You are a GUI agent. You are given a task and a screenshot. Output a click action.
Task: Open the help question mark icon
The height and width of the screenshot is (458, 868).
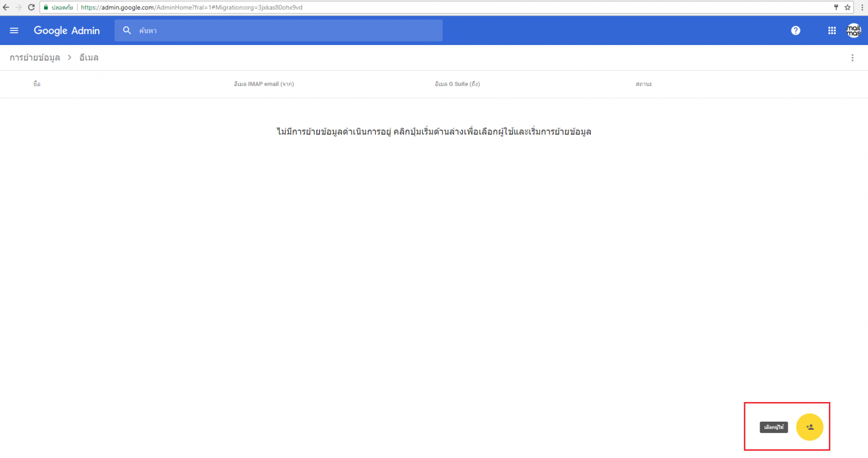coord(795,30)
